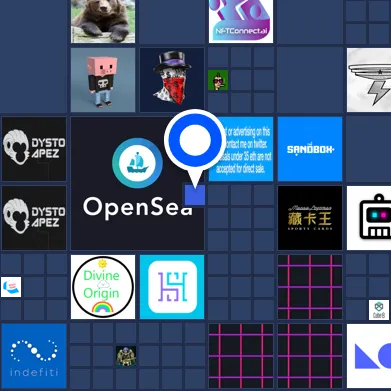Screen dimensions: 391x391
Task: Open the small Cube B logo parcel
Action: [379, 310]
